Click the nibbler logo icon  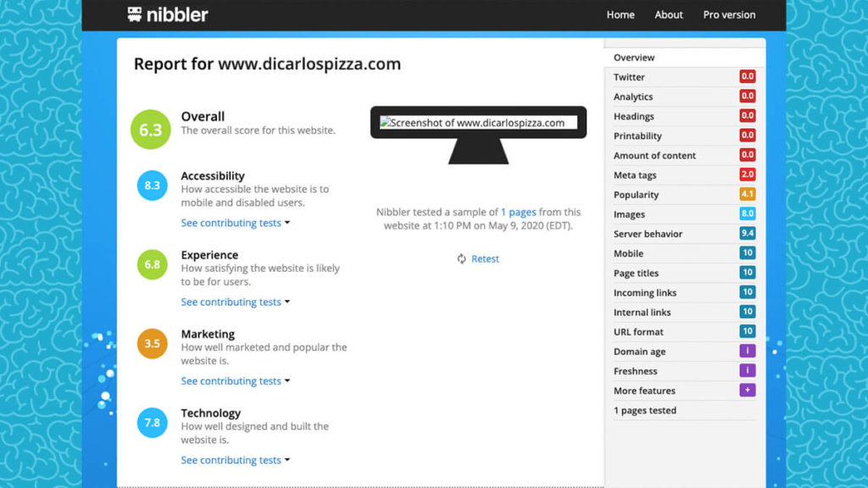135,14
